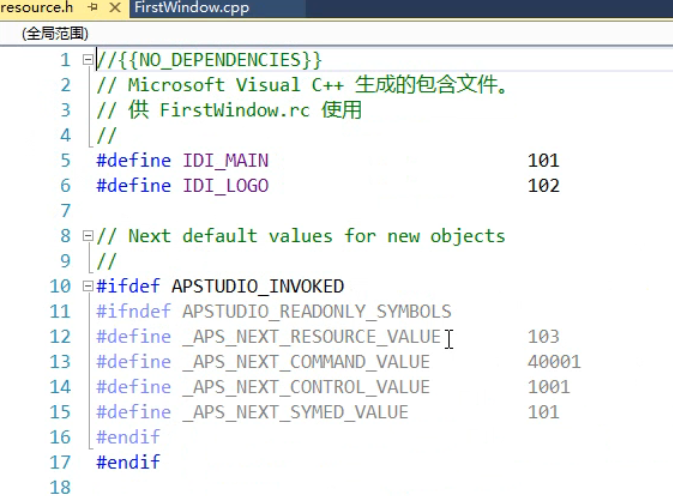Click _APS_NEXT_SYMED_VALUE macro name
This screenshot has width=673, height=501.
click(294, 412)
